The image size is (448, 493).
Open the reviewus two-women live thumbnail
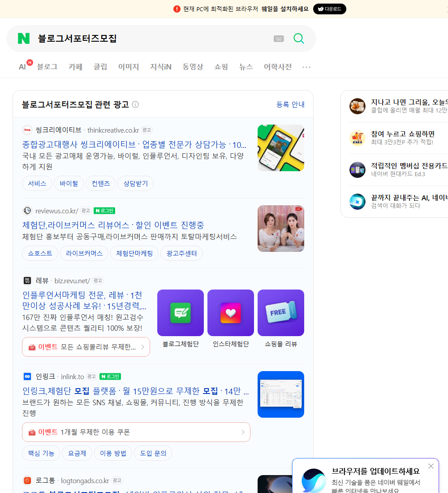(x=281, y=229)
